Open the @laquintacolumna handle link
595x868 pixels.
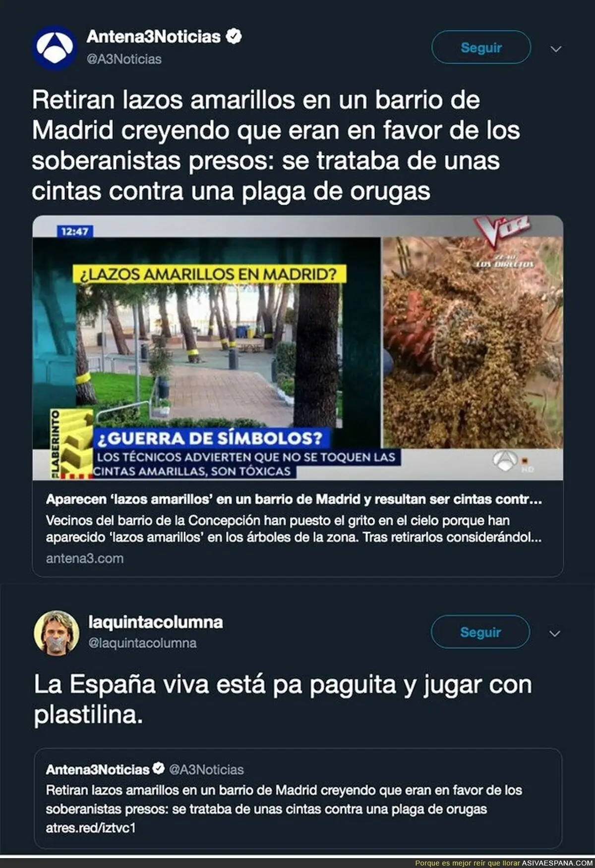click(142, 643)
